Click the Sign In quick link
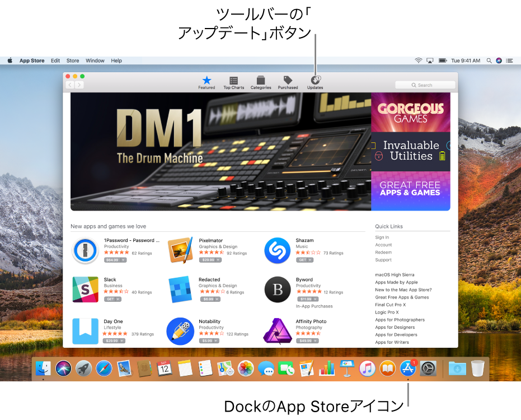Screen dimensions: 521x420 click(382, 237)
